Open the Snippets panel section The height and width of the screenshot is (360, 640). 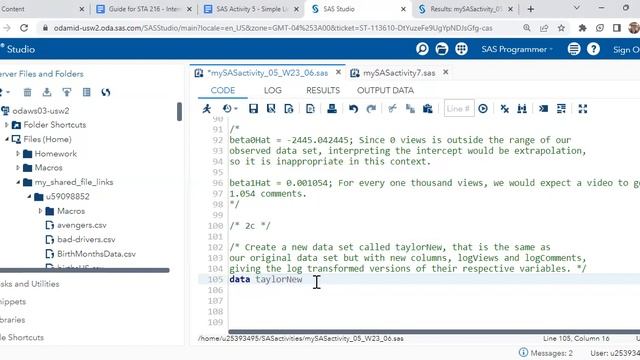pyautogui.click(x=13, y=302)
